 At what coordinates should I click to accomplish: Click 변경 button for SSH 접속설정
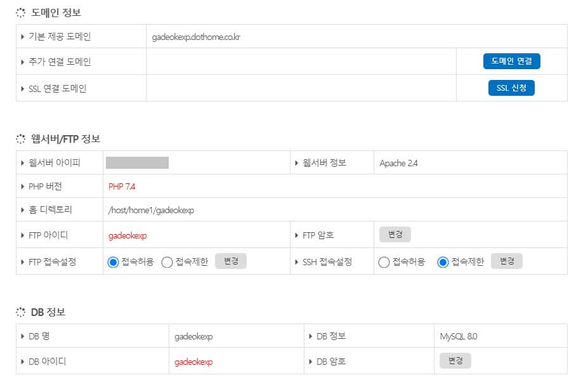507,261
